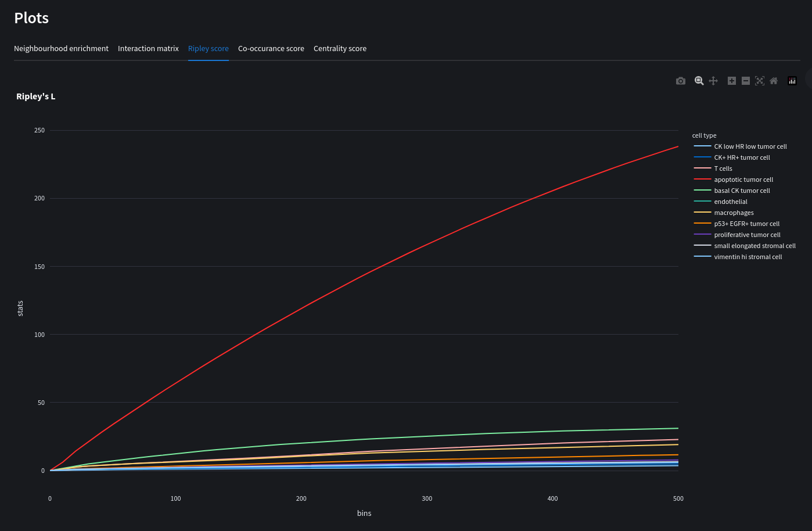The width and height of the screenshot is (812, 531).
Task: Reset axes with the home icon
Action: click(x=774, y=81)
